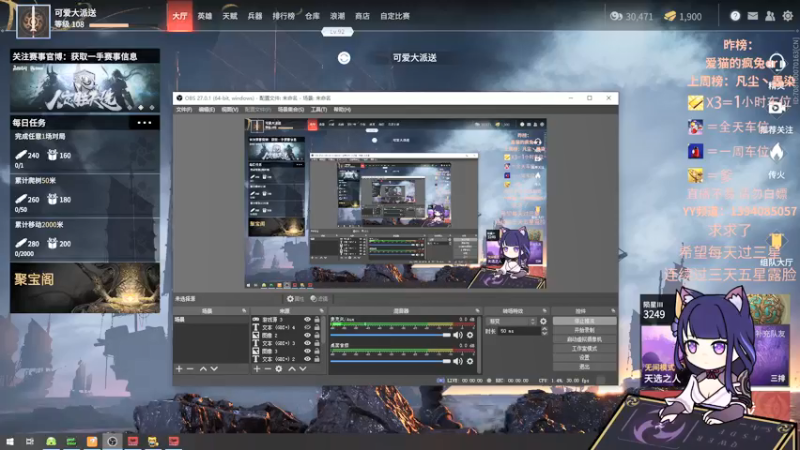
Task: Open desktop audio settings gear
Action: click(x=470, y=361)
